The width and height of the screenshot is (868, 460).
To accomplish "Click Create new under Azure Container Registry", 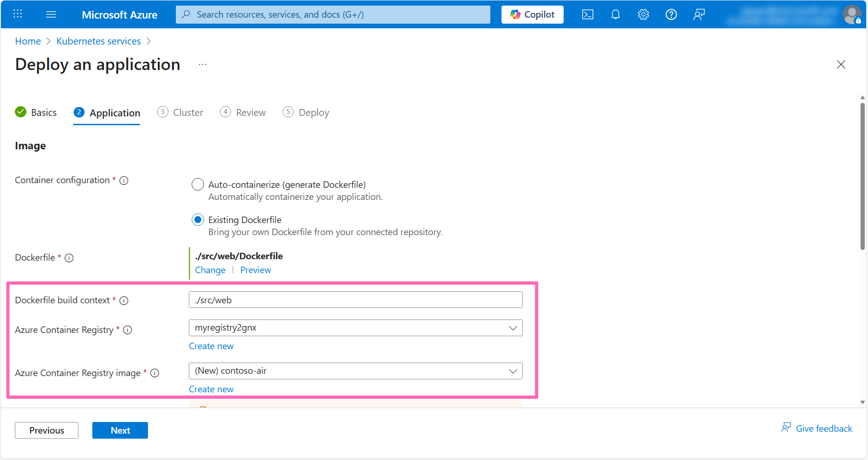I will click(211, 346).
